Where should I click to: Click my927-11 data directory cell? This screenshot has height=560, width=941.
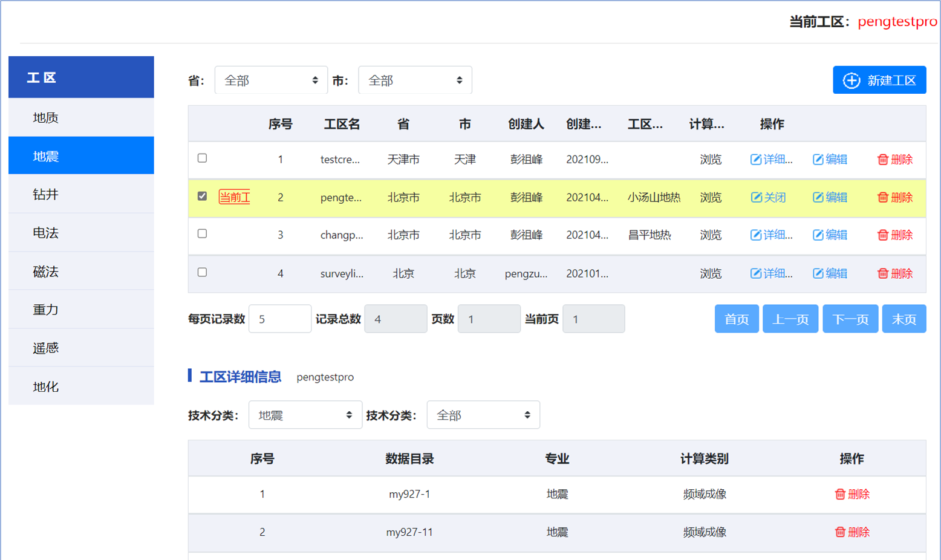point(409,532)
